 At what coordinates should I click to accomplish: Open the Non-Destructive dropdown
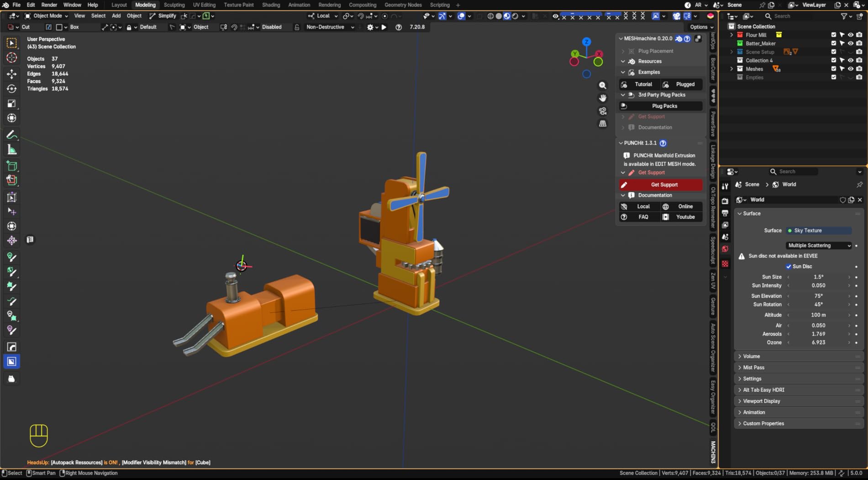[330, 27]
